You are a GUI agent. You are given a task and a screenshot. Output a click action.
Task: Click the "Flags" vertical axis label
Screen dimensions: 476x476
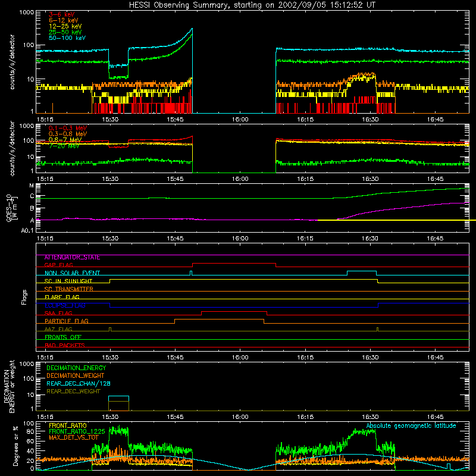(x=24, y=297)
